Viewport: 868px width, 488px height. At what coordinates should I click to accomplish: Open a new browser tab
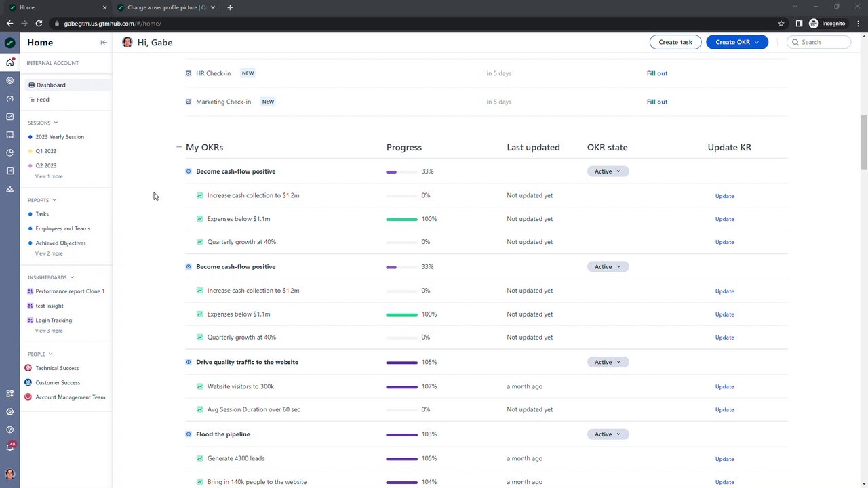(x=230, y=7)
